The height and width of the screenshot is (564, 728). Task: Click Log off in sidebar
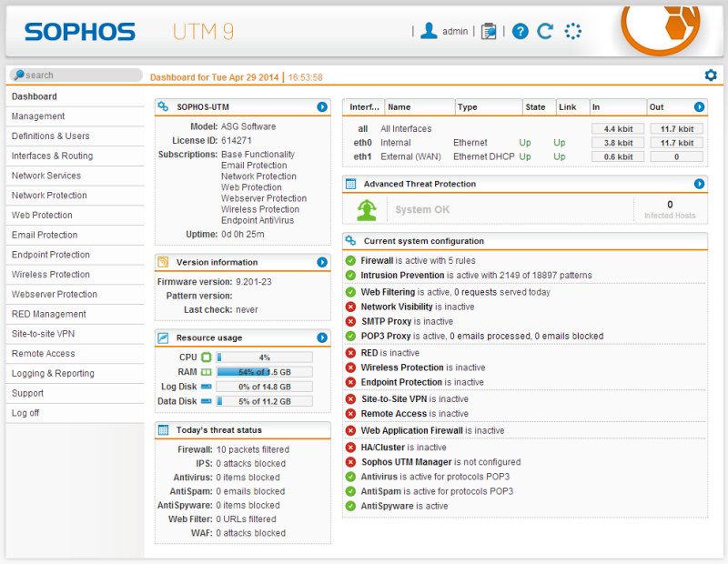[x=75, y=413]
